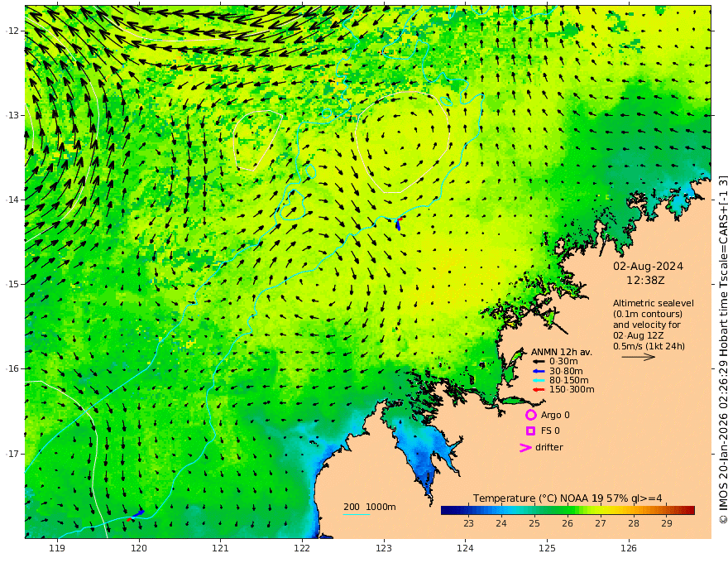The width and height of the screenshot is (728, 563).
Task: Click the '30-80m' depth label
Action: [566, 371]
